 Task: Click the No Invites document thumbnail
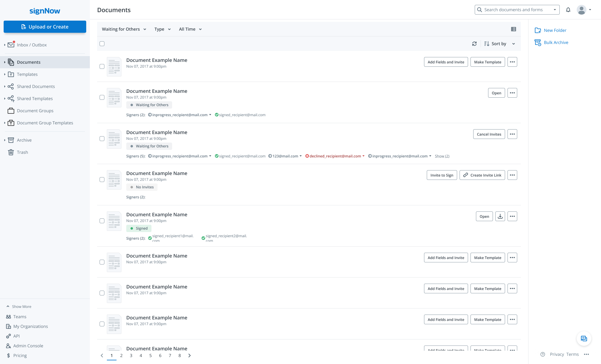[x=114, y=180]
